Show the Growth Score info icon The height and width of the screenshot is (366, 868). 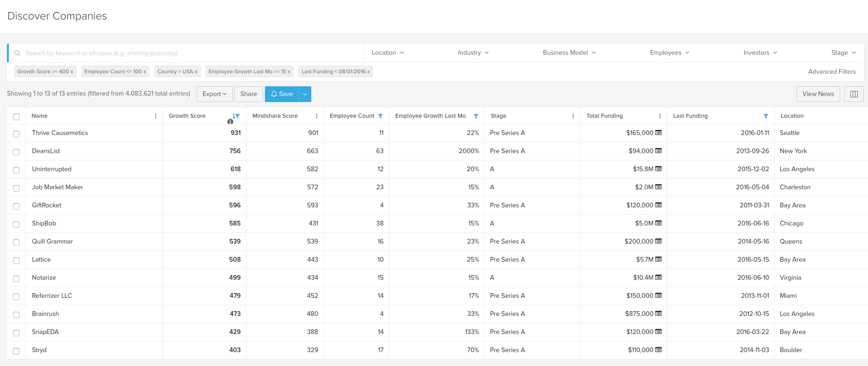click(x=230, y=122)
